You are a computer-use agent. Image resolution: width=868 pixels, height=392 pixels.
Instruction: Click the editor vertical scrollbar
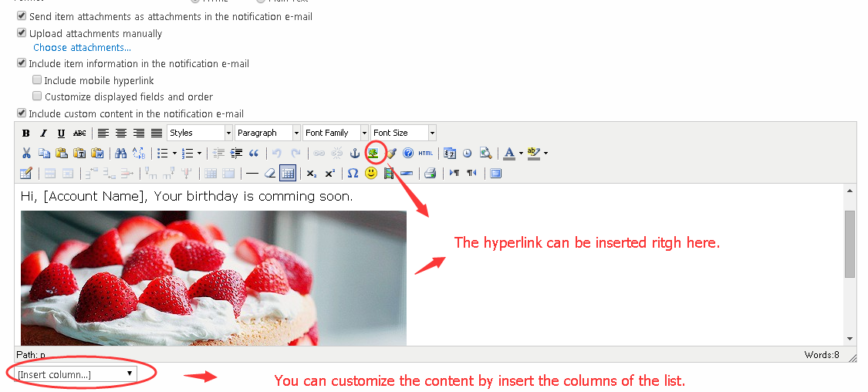(849, 244)
